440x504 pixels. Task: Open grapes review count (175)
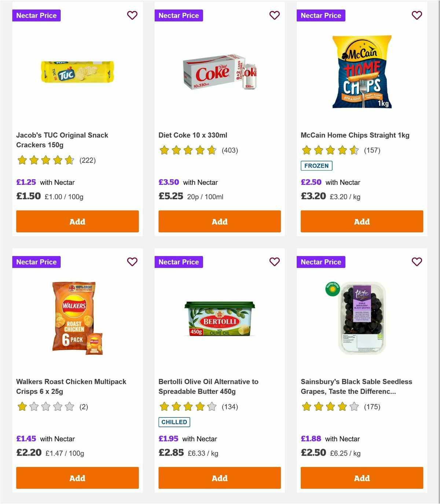coord(372,407)
